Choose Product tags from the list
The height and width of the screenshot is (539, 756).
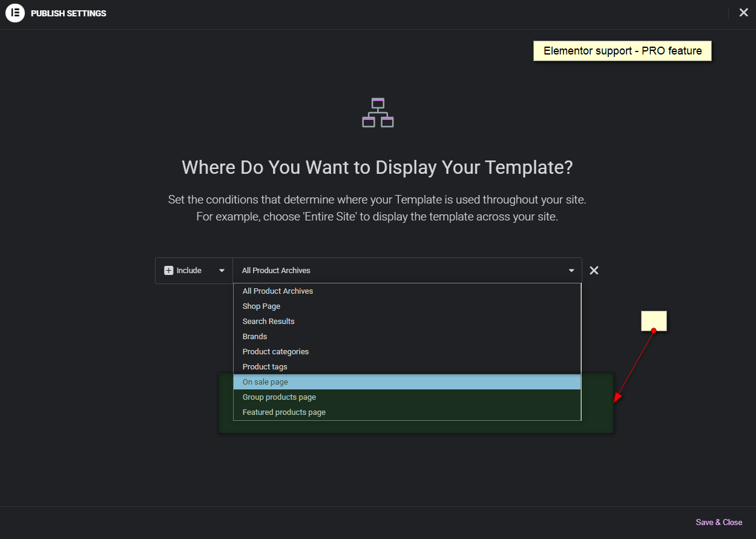tap(265, 366)
